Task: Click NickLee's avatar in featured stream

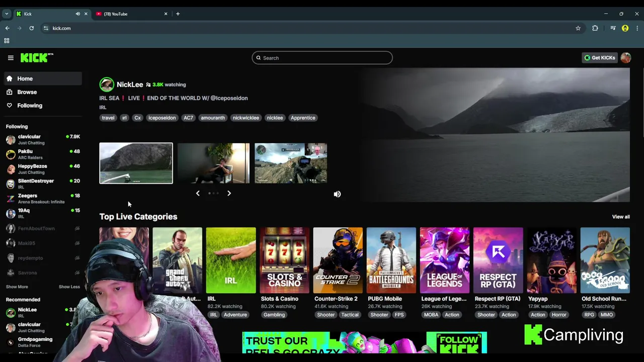Action: click(107, 84)
